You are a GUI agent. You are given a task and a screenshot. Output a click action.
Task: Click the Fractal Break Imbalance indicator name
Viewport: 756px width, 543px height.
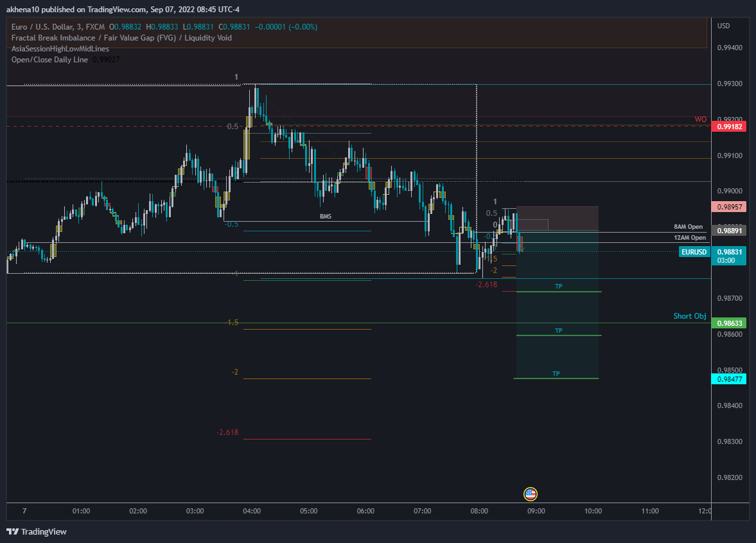pos(121,38)
